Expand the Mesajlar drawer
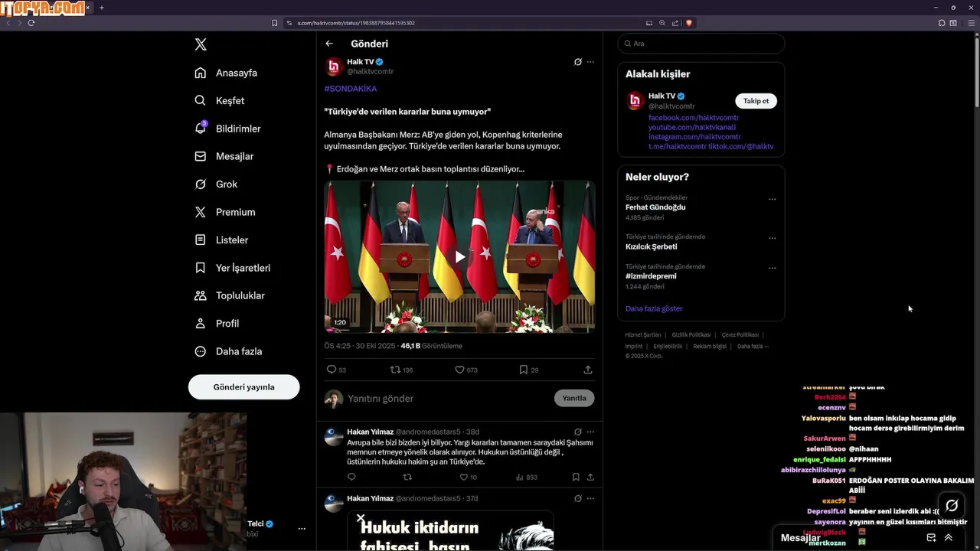 [949, 538]
